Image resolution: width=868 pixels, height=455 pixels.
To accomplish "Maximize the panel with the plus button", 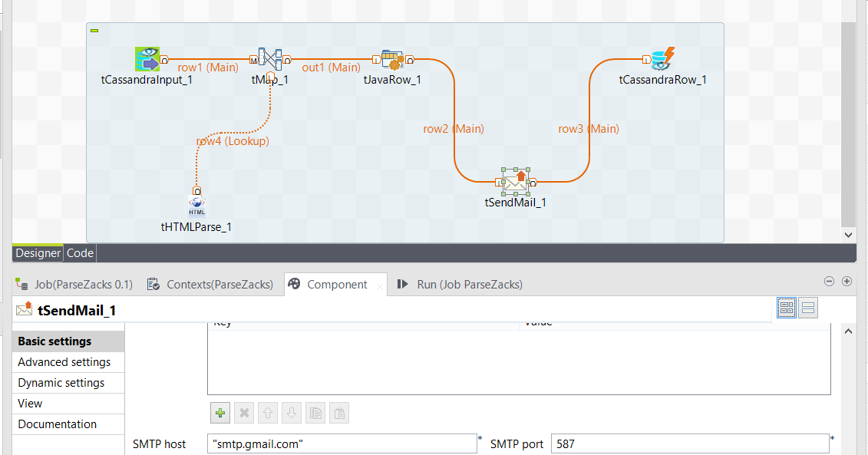I will click(847, 281).
